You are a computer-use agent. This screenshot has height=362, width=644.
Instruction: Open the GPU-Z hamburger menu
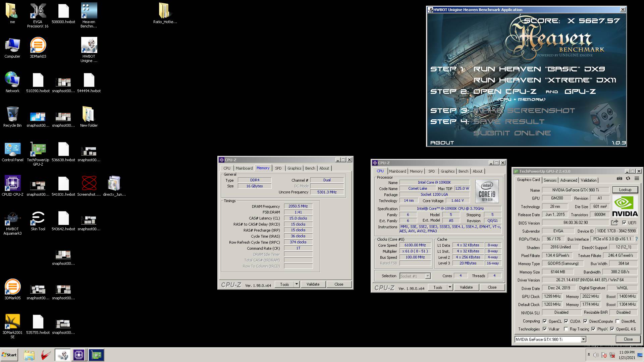[637, 179]
